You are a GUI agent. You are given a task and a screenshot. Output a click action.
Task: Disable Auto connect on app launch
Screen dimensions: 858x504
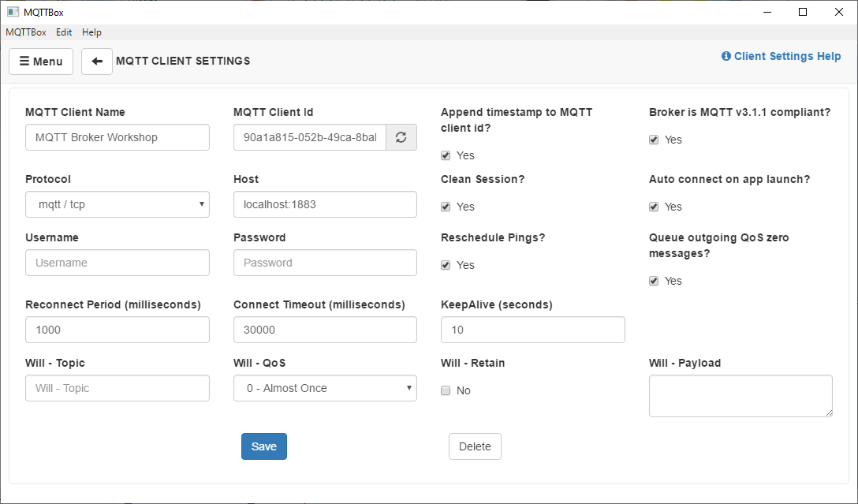tap(654, 207)
